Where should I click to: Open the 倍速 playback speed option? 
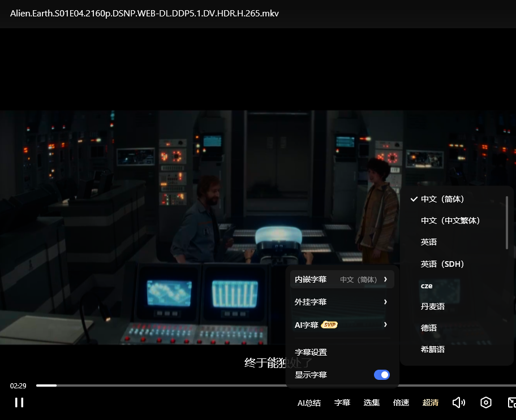401,402
